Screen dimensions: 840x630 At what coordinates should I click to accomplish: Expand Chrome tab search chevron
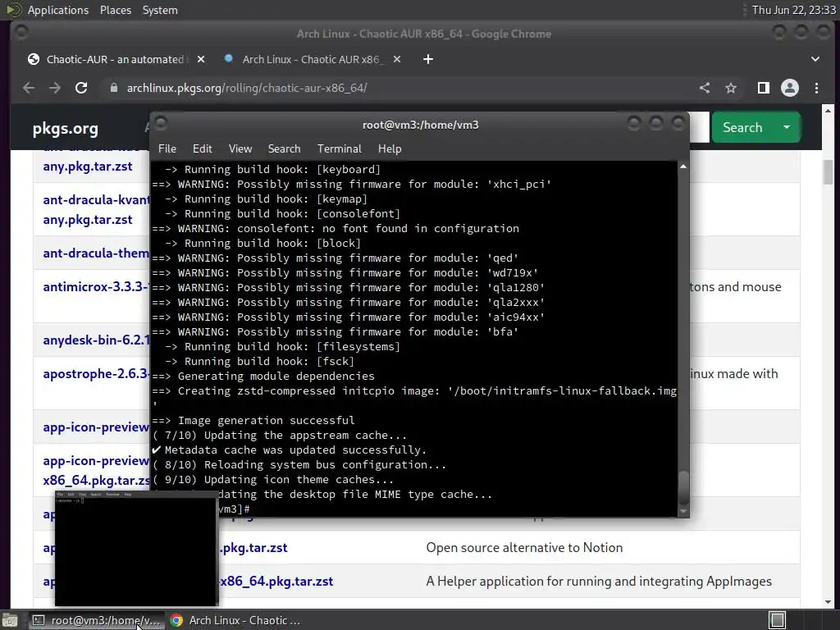[815, 59]
